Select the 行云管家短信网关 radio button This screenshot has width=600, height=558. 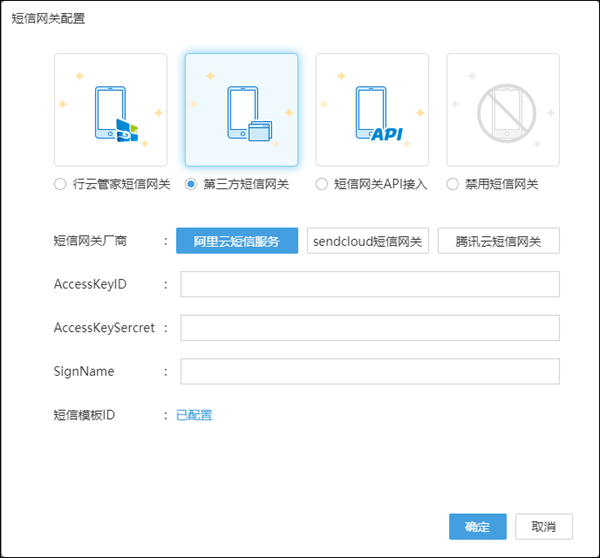coord(61,184)
